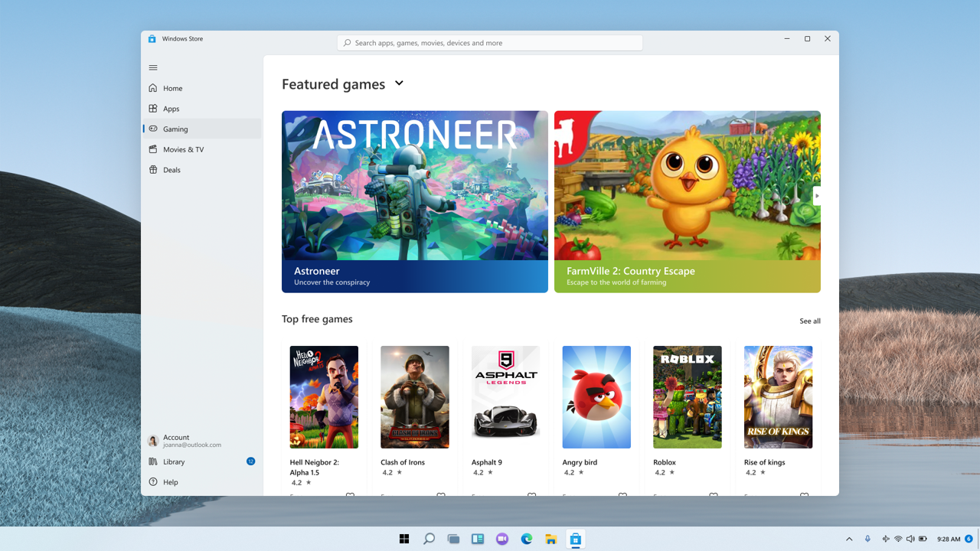
Task: Select the Roblox title text
Action: (x=665, y=462)
